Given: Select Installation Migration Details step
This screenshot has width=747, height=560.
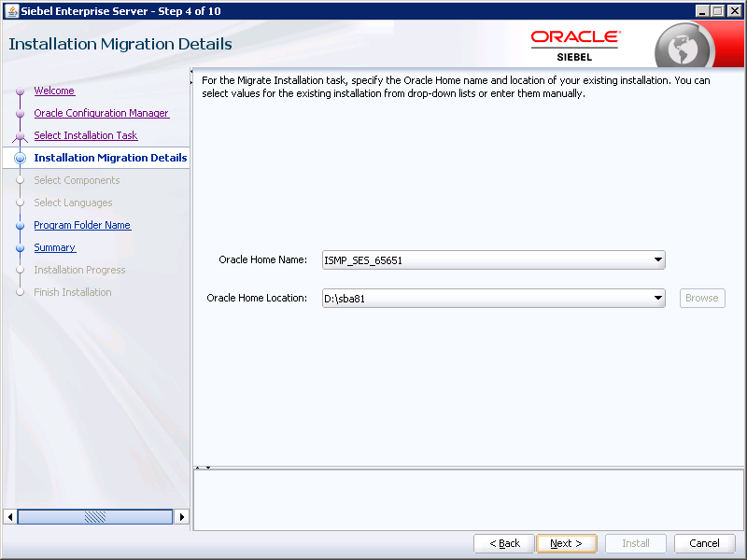Looking at the screenshot, I should tap(110, 158).
